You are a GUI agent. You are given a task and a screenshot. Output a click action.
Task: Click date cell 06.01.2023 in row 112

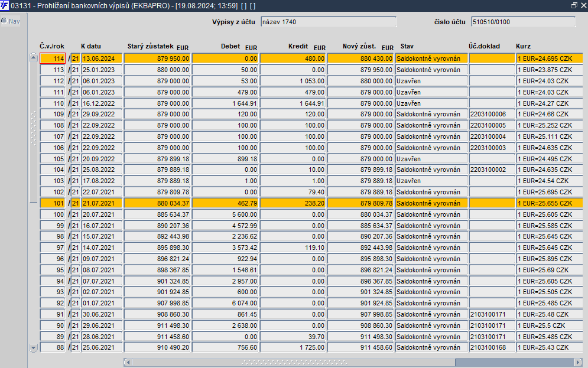point(102,81)
